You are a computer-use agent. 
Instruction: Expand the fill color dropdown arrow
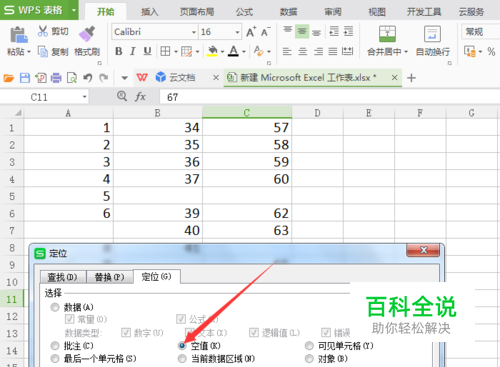(x=222, y=52)
